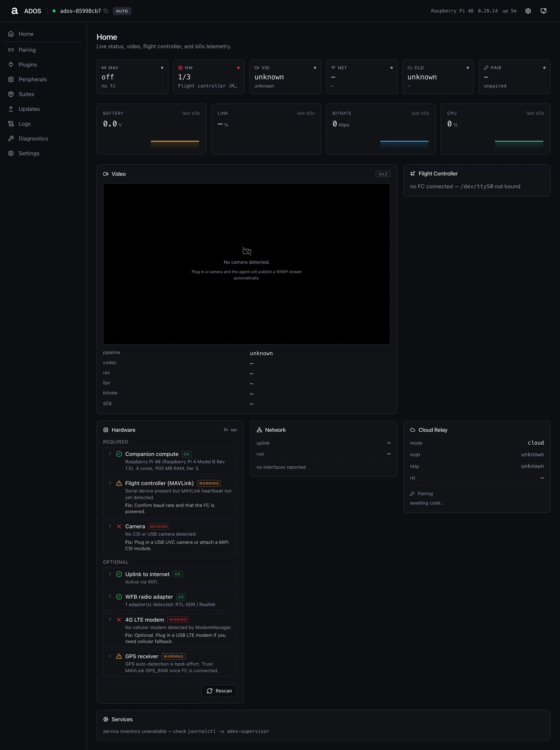Click the AUTO badge next to the hostname
560x750 pixels.
(x=122, y=11)
